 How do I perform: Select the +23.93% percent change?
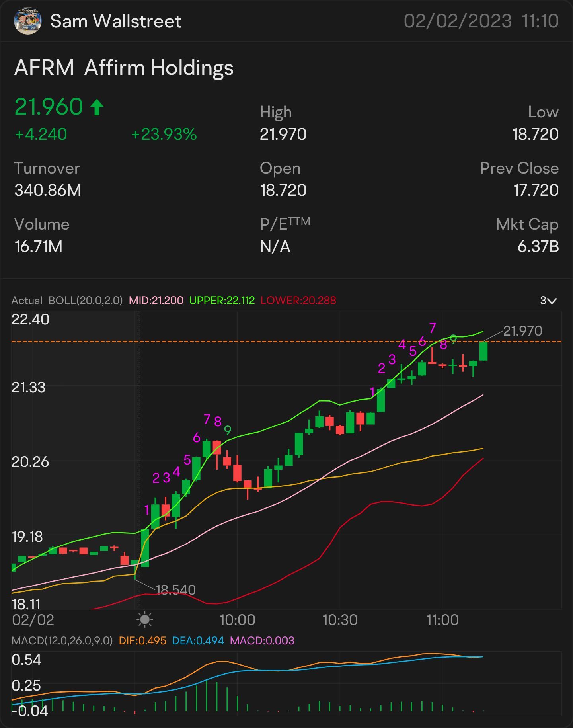click(x=164, y=134)
